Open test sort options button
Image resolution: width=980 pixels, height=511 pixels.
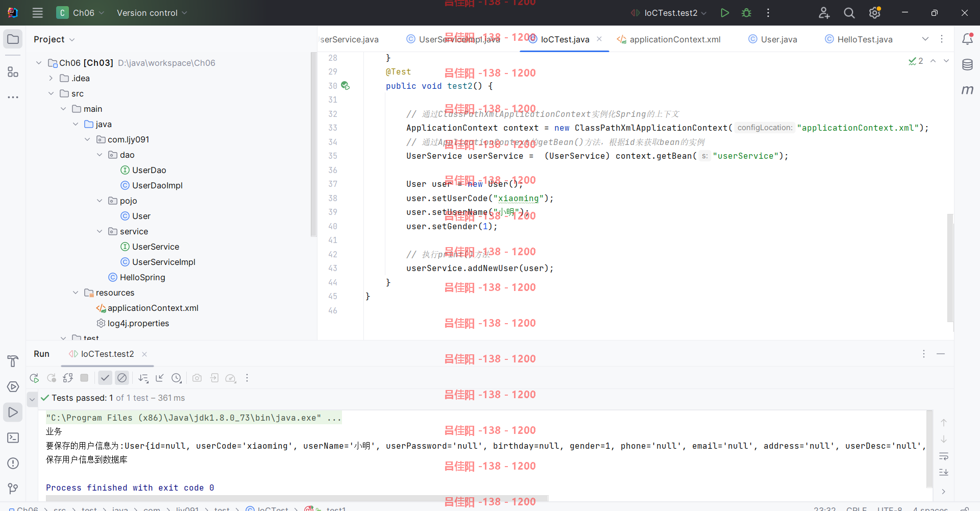[143, 378]
